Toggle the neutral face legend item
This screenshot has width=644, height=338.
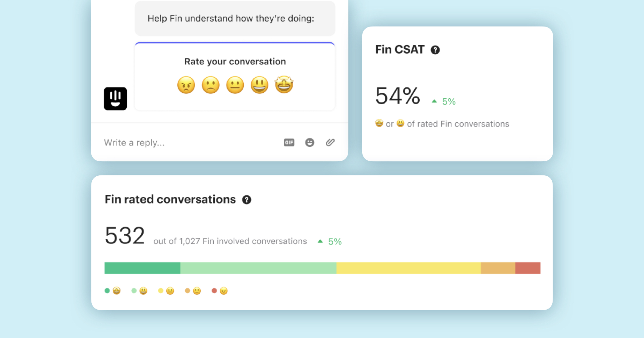tap(166, 291)
